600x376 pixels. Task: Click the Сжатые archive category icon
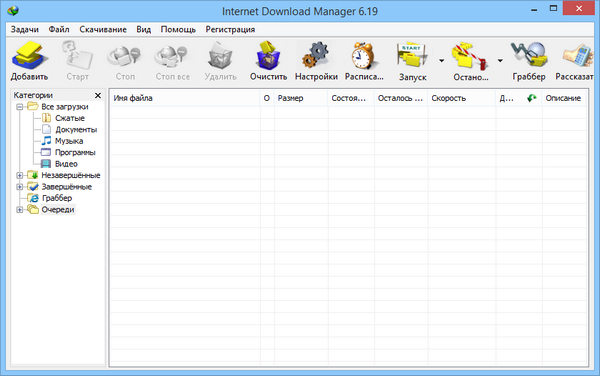(x=46, y=118)
